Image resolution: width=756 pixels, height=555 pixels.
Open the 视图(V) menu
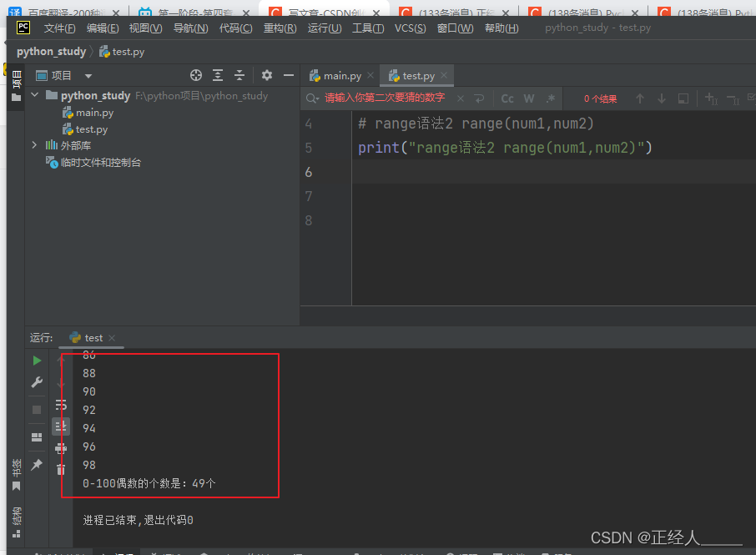click(145, 28)
